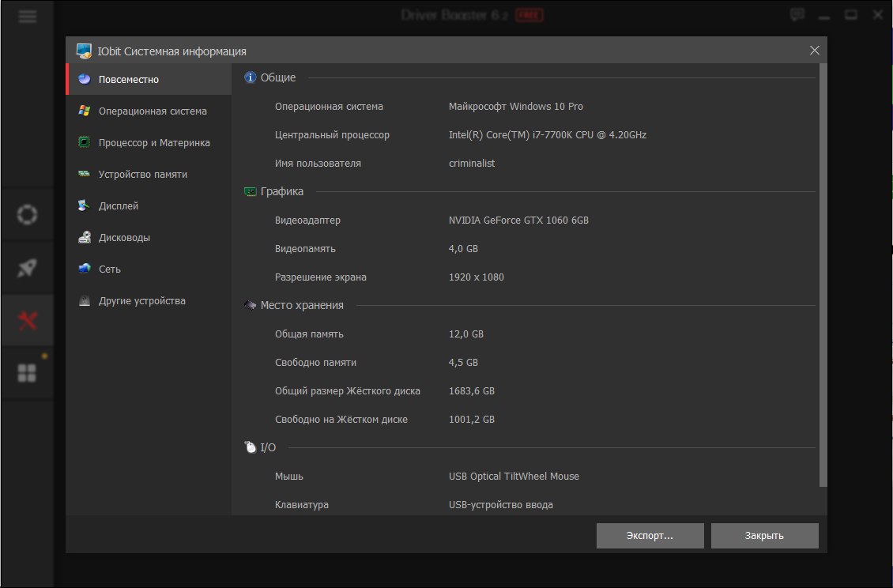Click the Клавиатура label
The height and width of the screenshot is (588, 893).
[x=302, y=505]
